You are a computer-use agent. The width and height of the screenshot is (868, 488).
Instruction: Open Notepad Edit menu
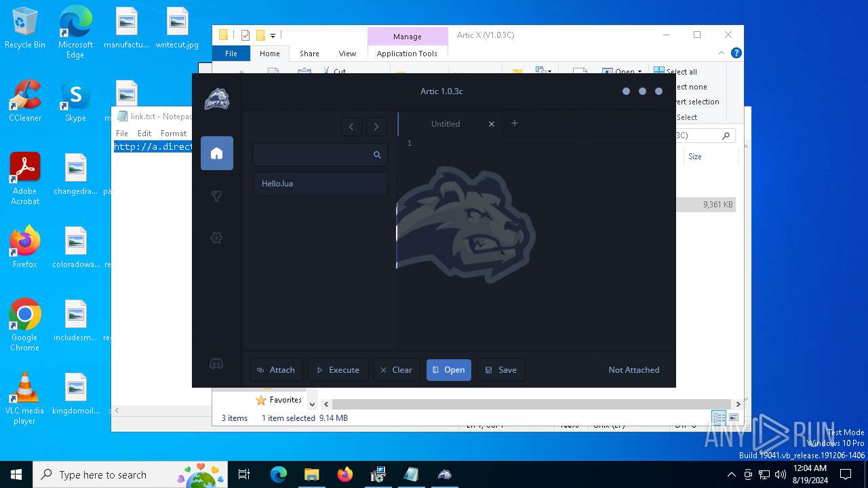click(x=144, y=134)
